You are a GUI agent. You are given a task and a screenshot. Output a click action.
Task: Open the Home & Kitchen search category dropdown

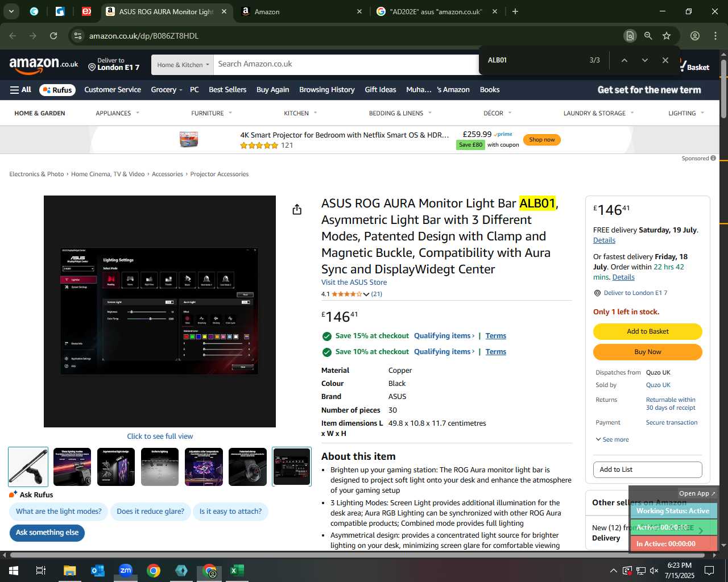[x=183, y=65]
